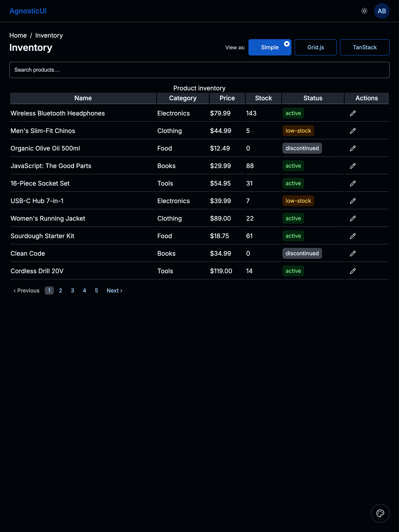Go to page 3 of results
The width and height of the screenshot is (399, 532).
pos(72,291)
